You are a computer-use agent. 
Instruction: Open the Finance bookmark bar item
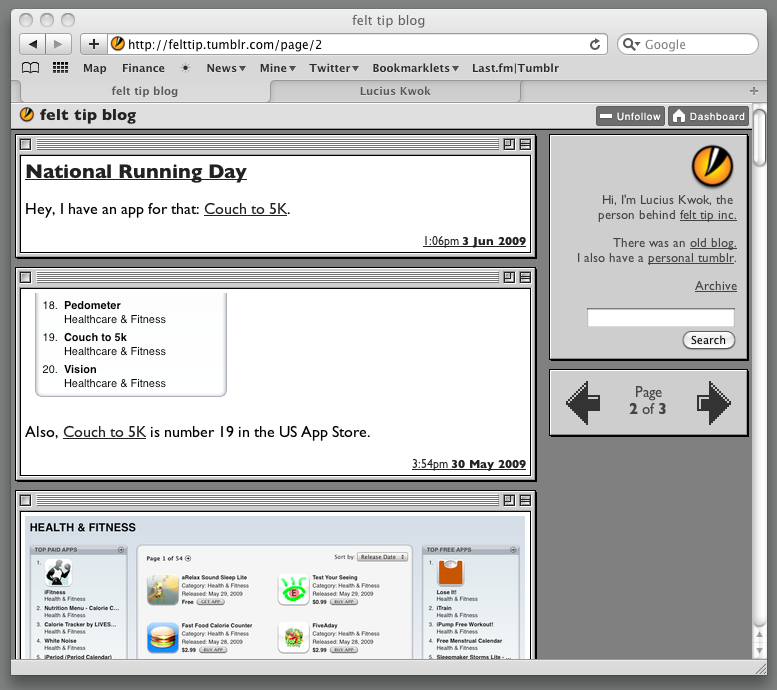pos(143,68)
